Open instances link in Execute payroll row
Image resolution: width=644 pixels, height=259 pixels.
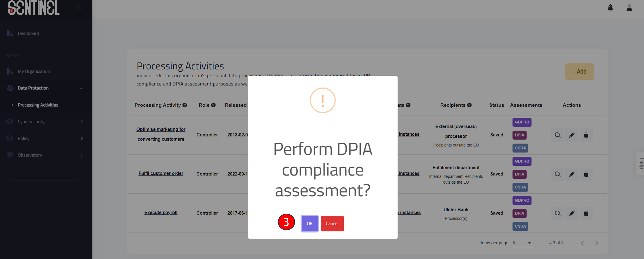pos(409,213)
